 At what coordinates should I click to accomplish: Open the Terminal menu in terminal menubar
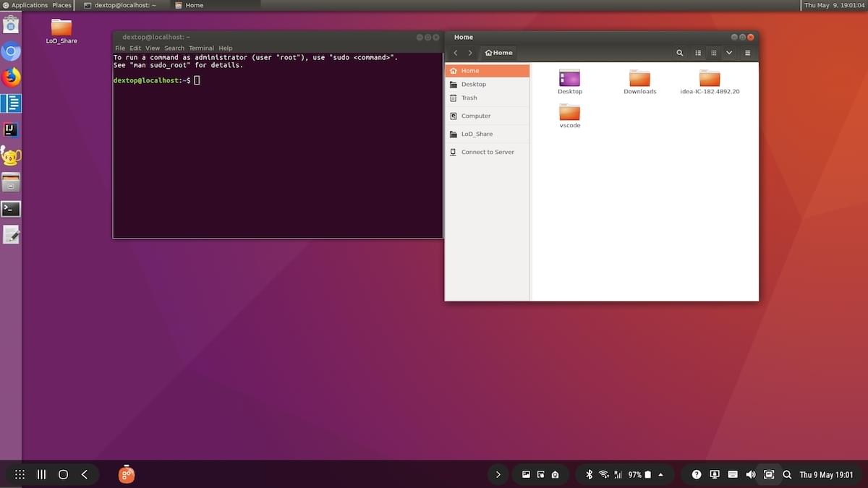[201, 48]
